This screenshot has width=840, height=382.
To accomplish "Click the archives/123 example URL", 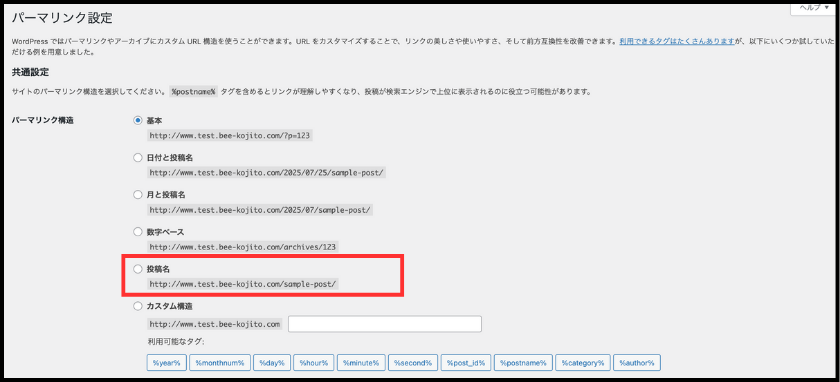I will (244, 248).
